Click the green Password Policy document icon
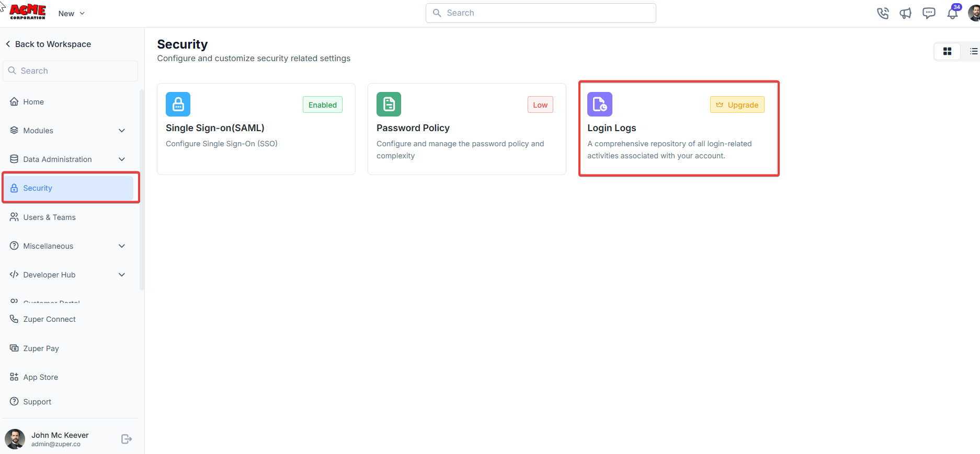980x454 pixels. (389, 104)
